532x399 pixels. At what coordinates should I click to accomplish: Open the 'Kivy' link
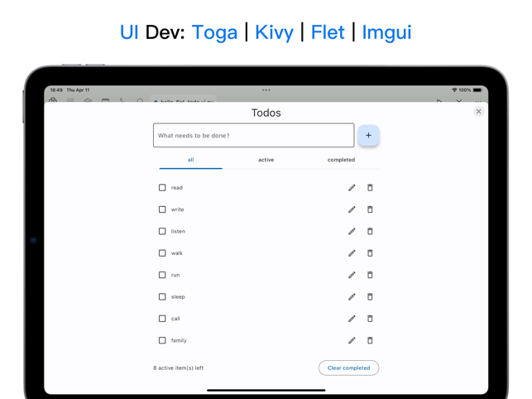274,32
